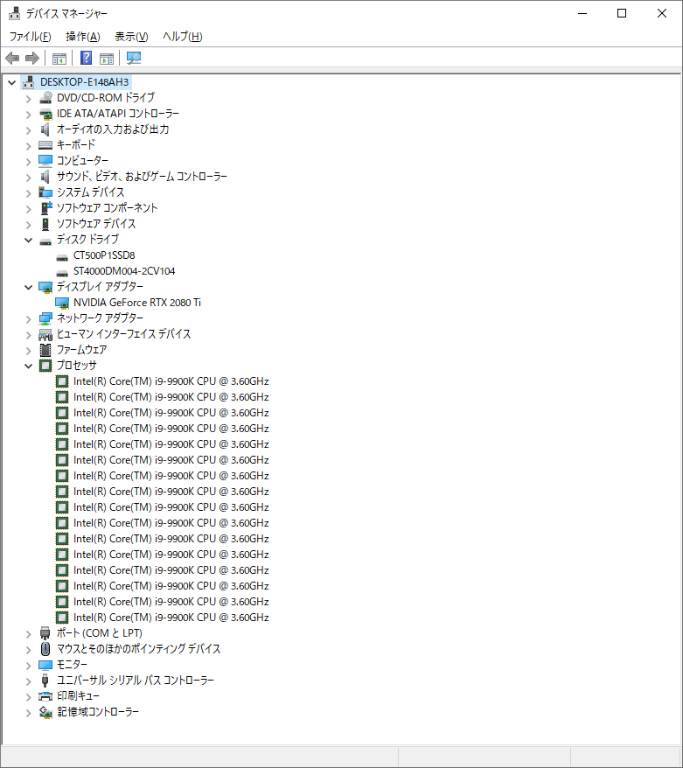This screenshot has width=683, height=768.
Task: Click the show/hide console tree toolbar icon
Action: 59,58
